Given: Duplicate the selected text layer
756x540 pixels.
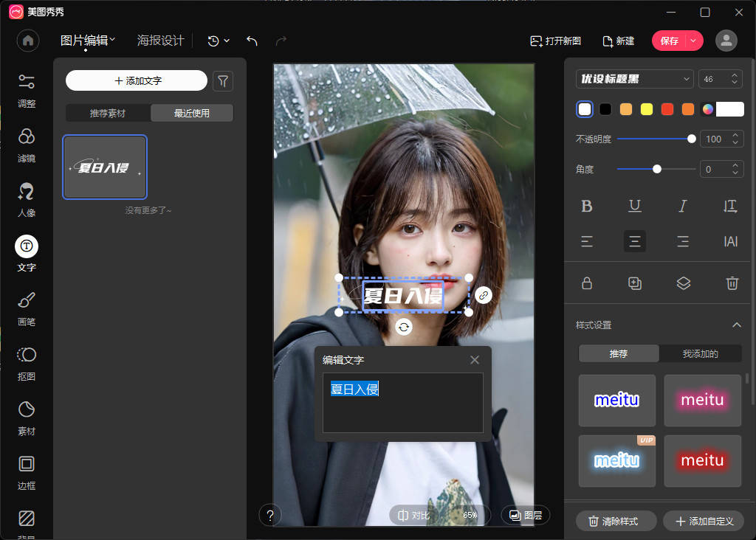Looking at the screenshot, I should (x=634, y=283).
